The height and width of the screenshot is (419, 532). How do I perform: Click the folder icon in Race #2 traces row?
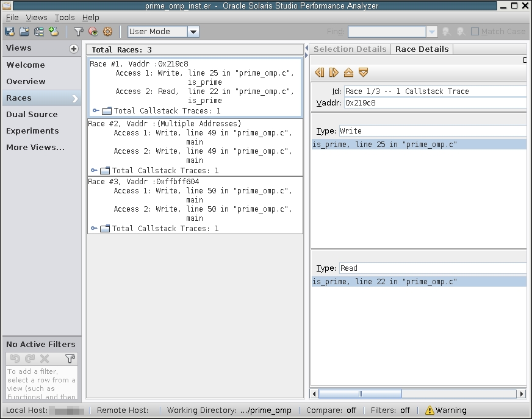pyautogui.click(x=105, y=170)
